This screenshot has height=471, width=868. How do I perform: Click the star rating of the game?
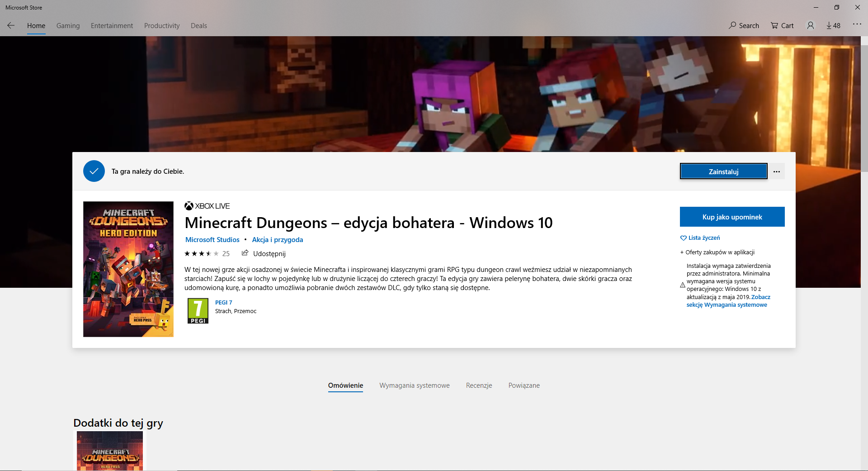pyautogui.click(x=202, y=253)
